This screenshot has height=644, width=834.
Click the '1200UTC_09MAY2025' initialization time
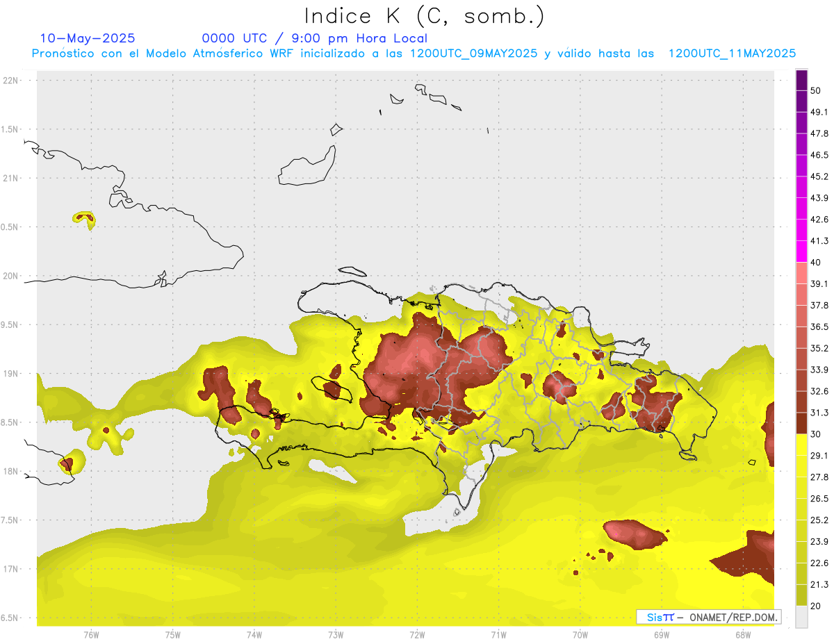pyautogui.click(x=474, y=53)
